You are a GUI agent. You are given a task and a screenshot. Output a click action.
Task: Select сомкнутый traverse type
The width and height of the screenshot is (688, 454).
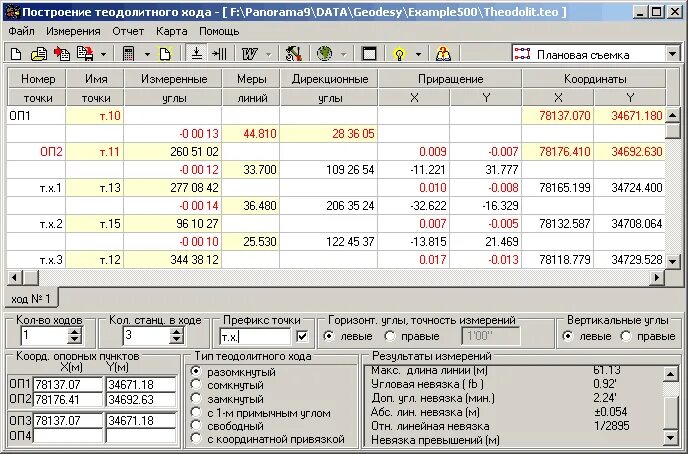[x=196, y=385]
